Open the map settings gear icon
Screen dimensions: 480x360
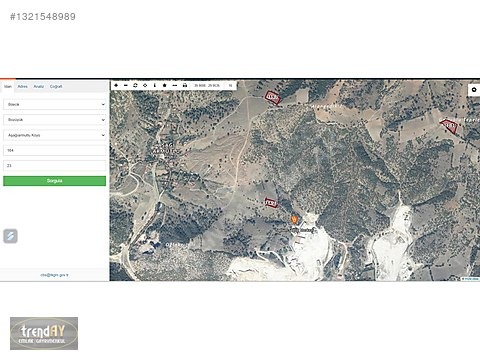pos(474,90)
